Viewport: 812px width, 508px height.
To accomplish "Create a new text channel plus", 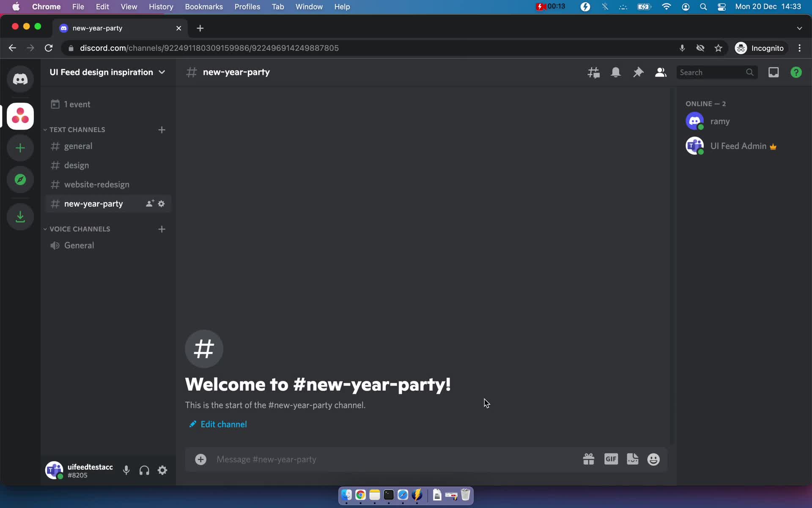I will [162, 130].
